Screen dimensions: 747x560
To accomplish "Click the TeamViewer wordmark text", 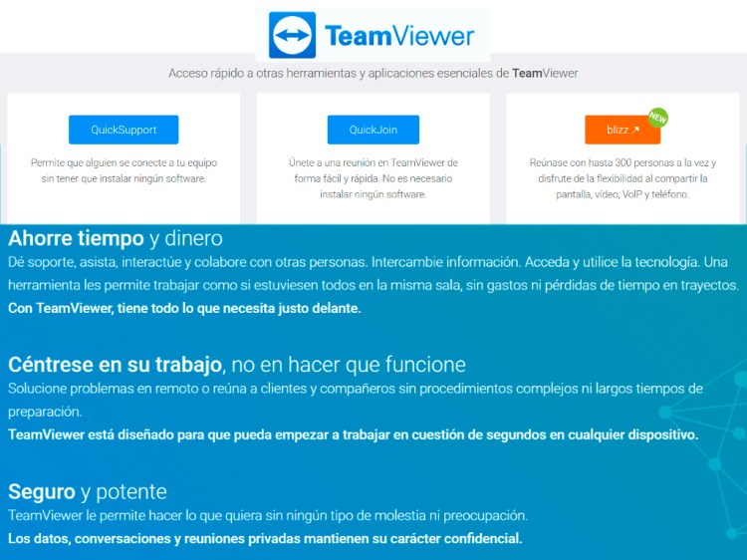I will click(399, 36).
